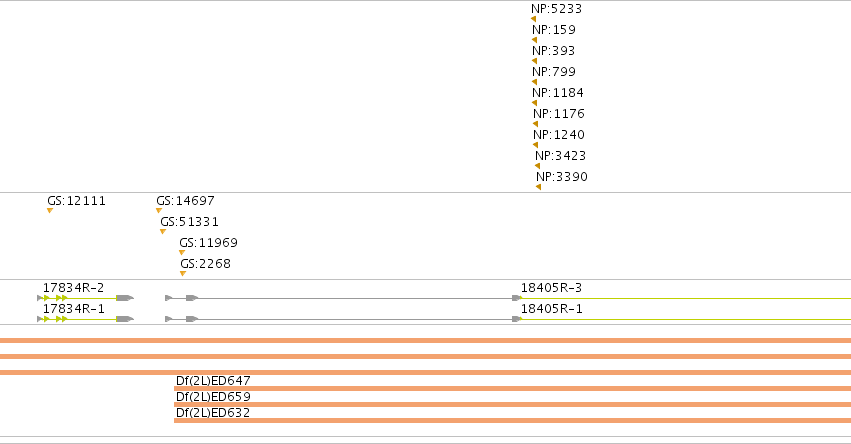This screenshot has width=851, height=444.
Task: Click the NP:5233 insertion marker triangle
Action: pyautogui.click(x=534, y=19)
